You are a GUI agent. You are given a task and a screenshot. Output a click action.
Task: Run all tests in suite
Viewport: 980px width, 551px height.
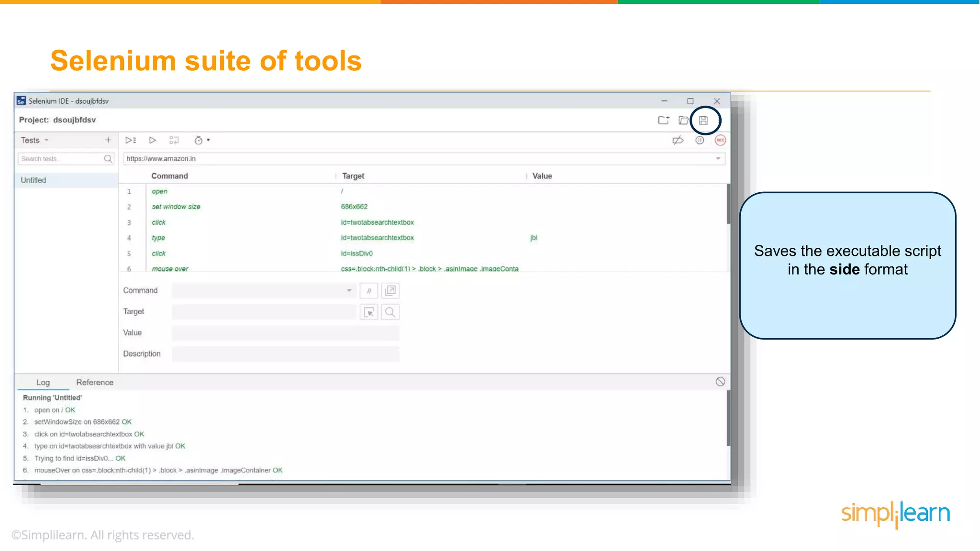click(131, 140)
